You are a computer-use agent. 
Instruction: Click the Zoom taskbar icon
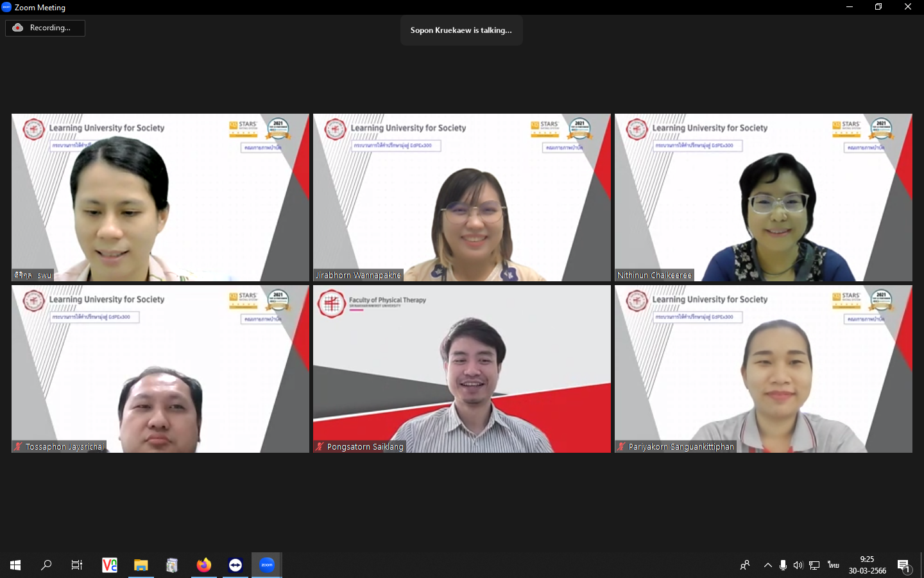[267, 565]
